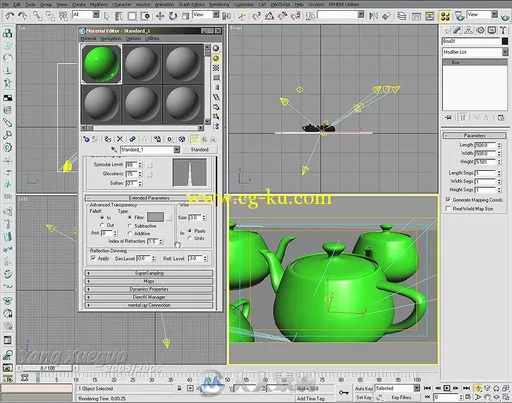Choose the Rectangular Selection Region tool

pyautogui.click(x=132, y=16)
